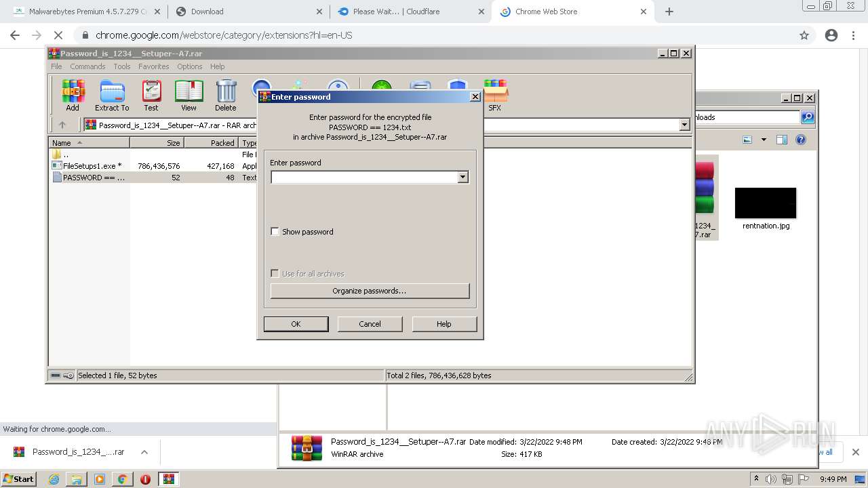Toggle the Explorer preview pane icon

pyautogui.click(x=782, y=140)
